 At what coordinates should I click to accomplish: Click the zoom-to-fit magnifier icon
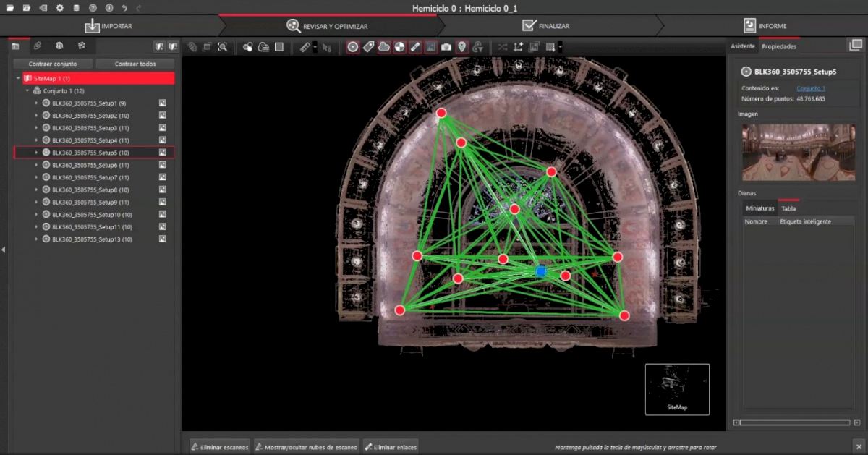pos(222,47)
